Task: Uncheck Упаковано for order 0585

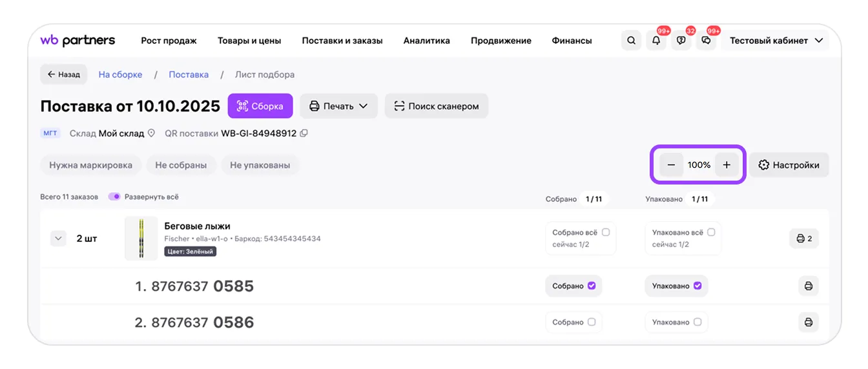Action: 697,286
